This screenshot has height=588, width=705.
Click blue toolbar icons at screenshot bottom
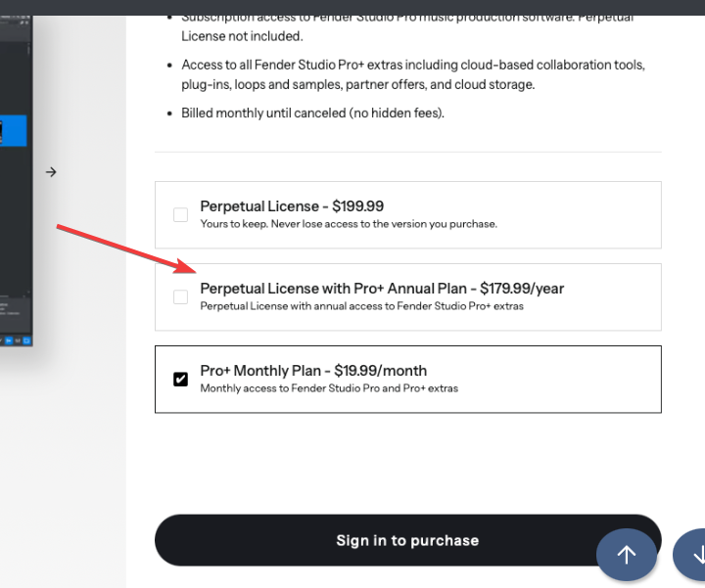[16, 340]
